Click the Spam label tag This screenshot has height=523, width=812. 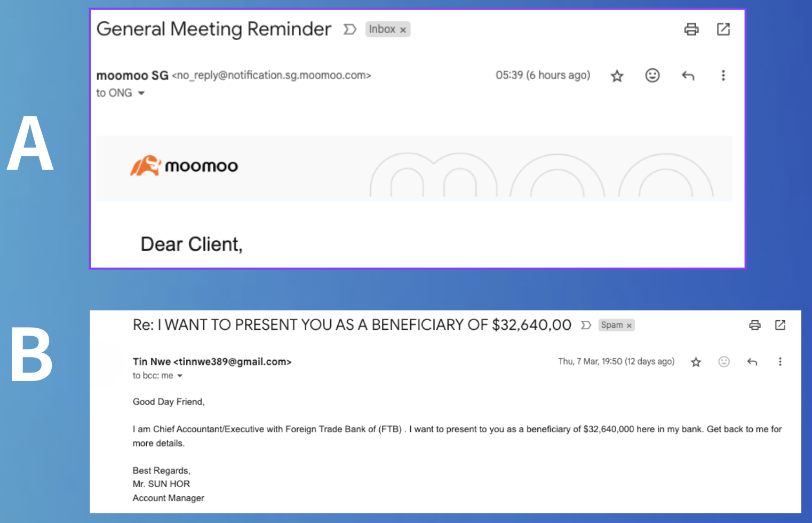click(612, 325)
